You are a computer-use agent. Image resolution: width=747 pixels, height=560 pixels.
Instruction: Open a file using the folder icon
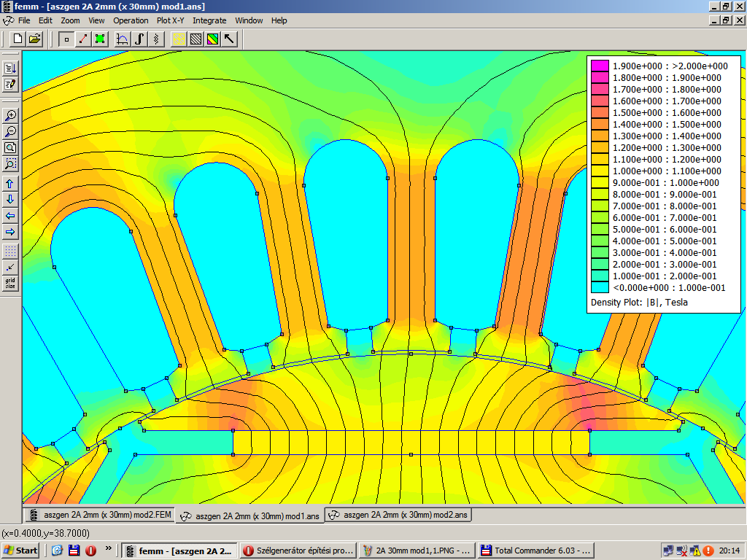coord(35,39)
